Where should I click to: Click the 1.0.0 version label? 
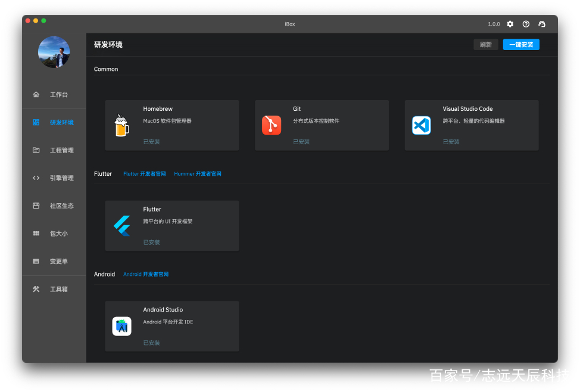(494, 24)
